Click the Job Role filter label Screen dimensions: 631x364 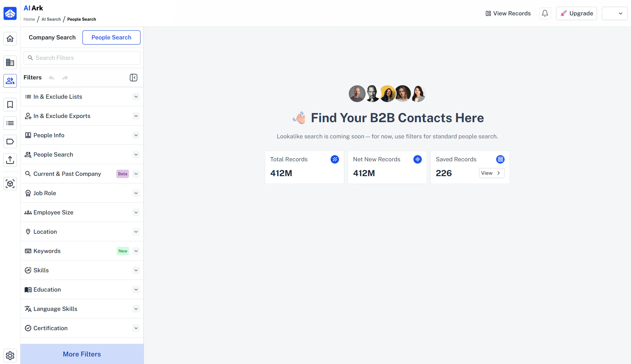(x=45, y=193)
